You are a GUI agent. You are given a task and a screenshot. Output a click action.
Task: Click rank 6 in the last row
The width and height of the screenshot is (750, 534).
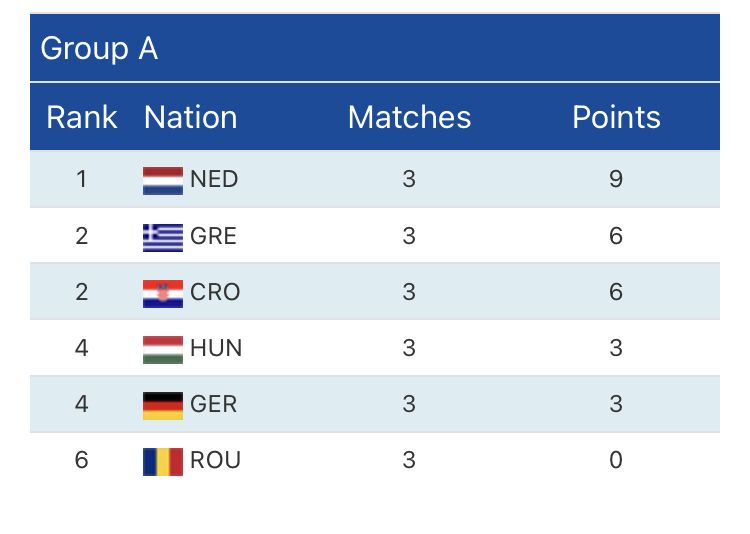pyautogui.click(x=81, y=460)
